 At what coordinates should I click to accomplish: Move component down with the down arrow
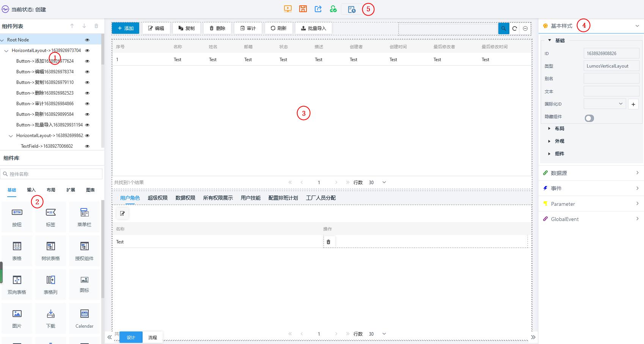coord(84,26)
